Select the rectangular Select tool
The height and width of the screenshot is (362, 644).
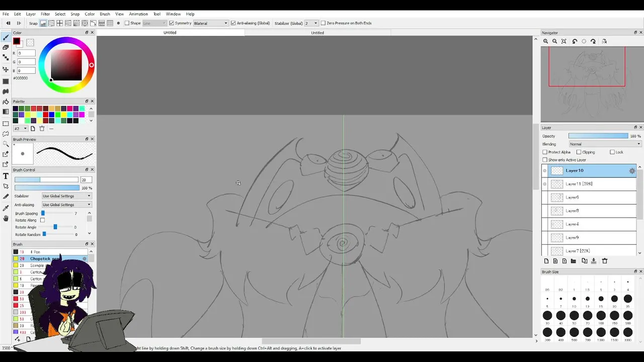[6, 124]
